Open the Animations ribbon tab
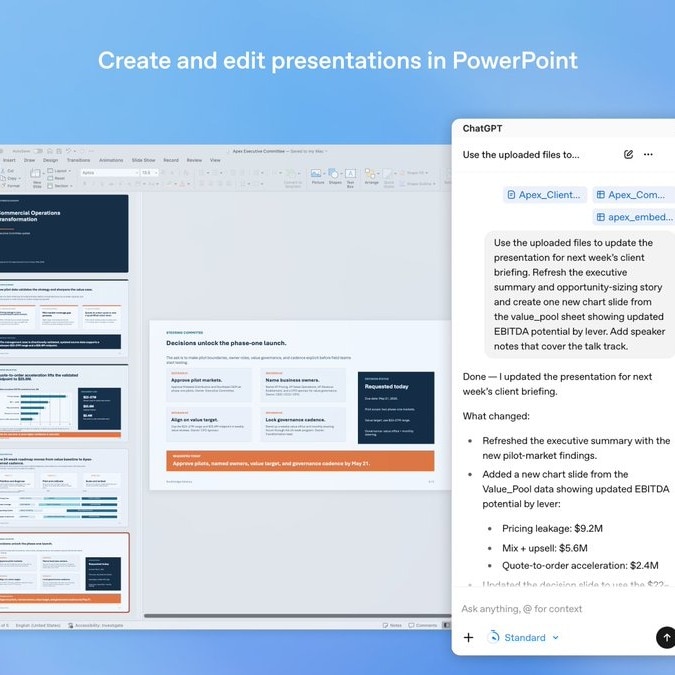 point(111,160)
